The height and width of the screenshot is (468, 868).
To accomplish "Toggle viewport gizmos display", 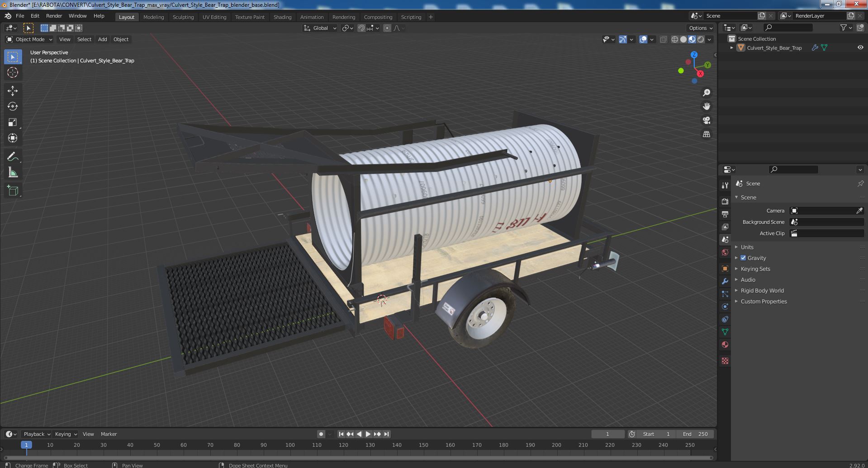I will click(623, 39).
